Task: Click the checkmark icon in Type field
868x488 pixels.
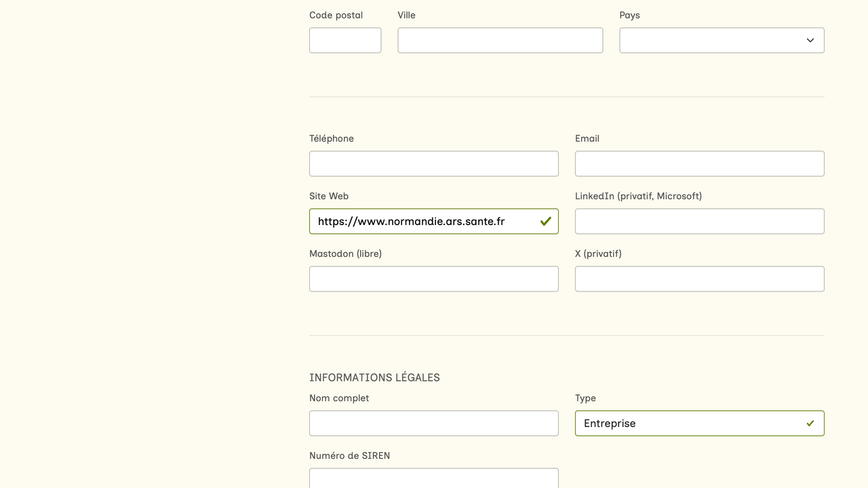Action: coord(810,424)
